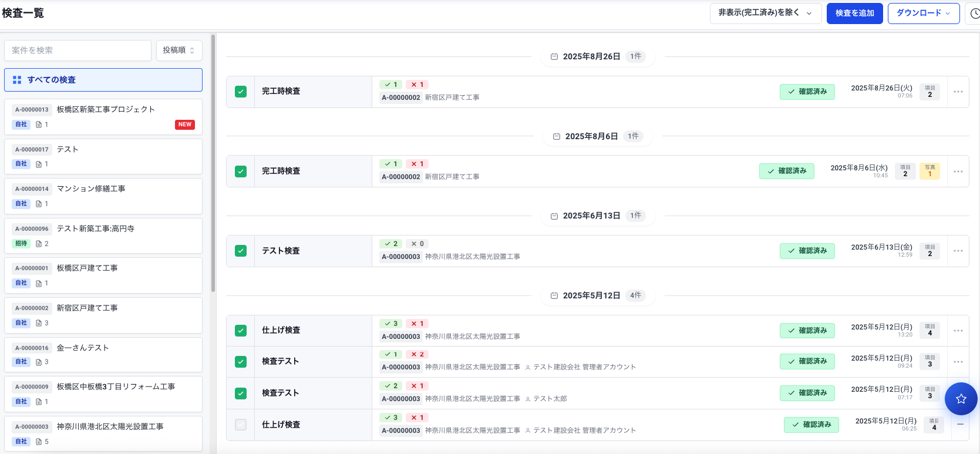Click the yellow 写真 badge on 8月6日 row
980x454 pixels.
point(930,171)
